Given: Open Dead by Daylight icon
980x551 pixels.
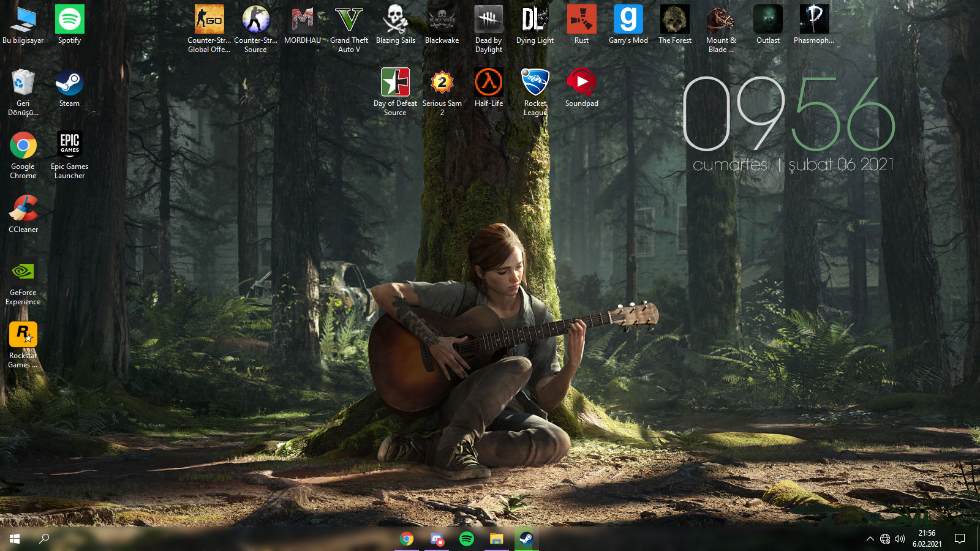Looking at the screenshot, I should [x=488, y=20].
